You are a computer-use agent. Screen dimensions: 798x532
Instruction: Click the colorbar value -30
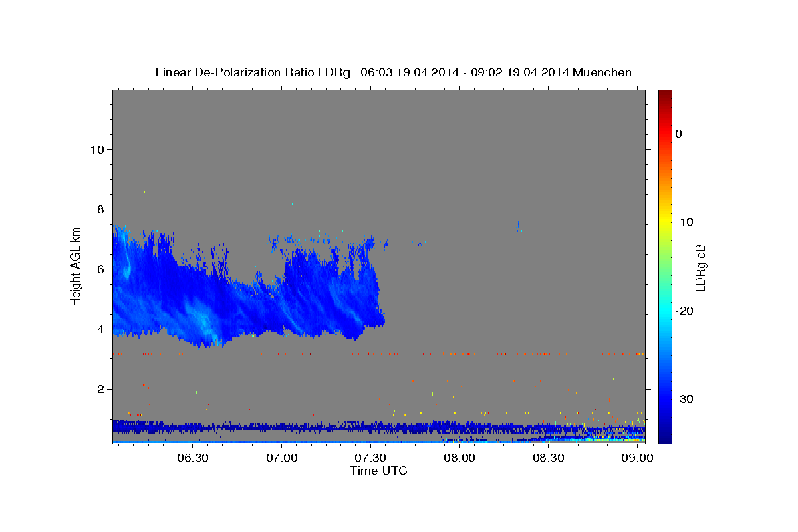pos(685,399)
